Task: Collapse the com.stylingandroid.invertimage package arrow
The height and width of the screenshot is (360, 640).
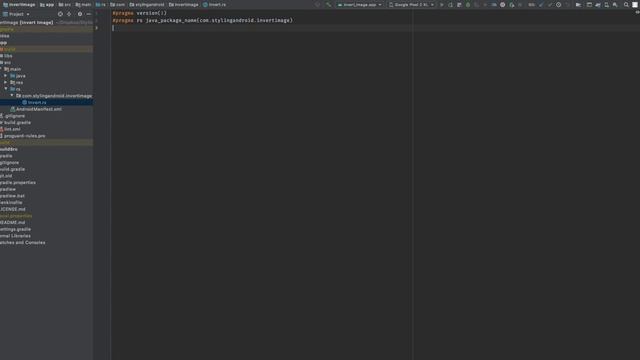Action: 12,96
